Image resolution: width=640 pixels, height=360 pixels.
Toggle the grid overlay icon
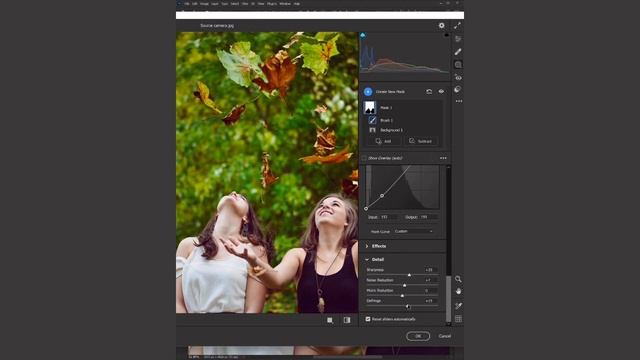click(x=458, y=319)
